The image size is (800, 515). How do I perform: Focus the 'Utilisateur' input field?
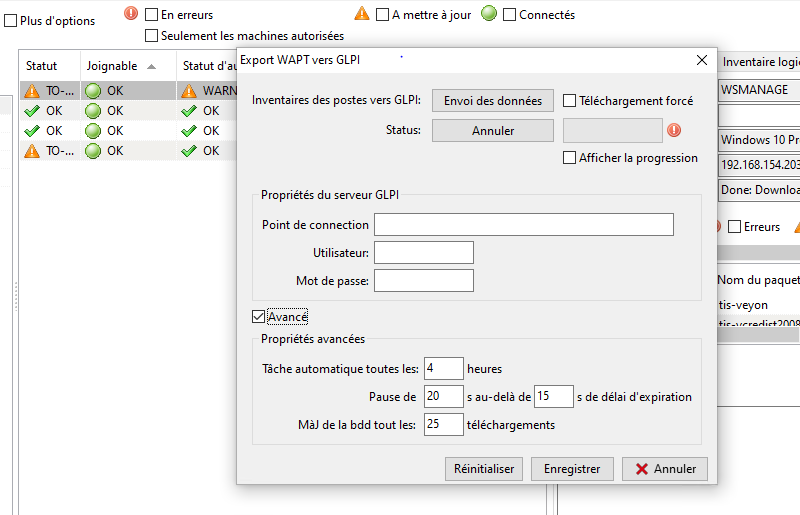click(x=424, y=253)
